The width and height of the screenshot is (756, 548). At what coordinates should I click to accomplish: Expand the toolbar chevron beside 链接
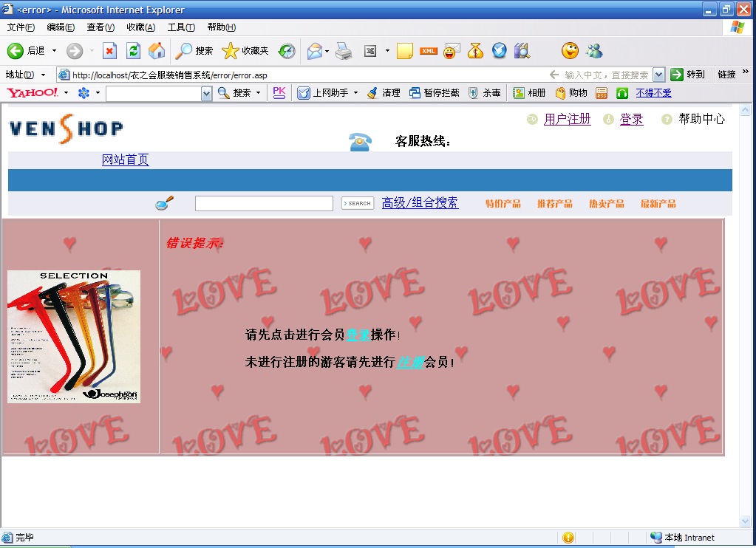coord(746,72)
